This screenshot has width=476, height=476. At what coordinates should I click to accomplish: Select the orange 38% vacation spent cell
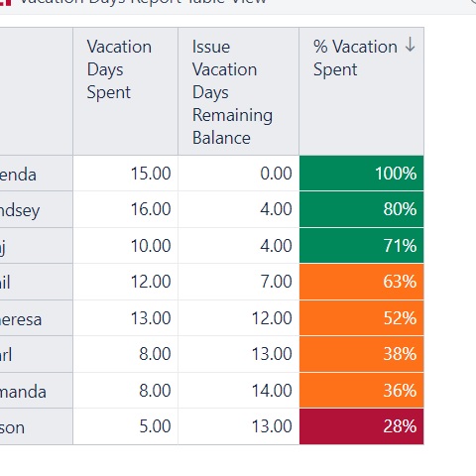[x=362, y=354]
